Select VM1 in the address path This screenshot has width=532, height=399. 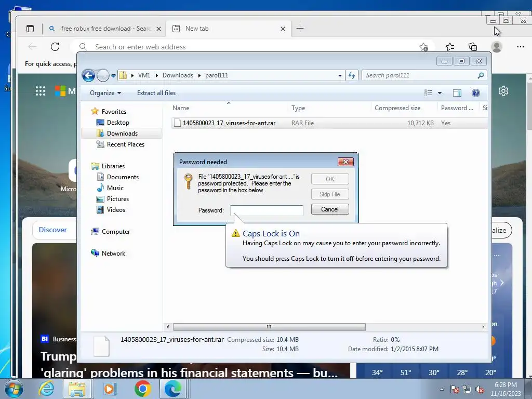[144, 75]
